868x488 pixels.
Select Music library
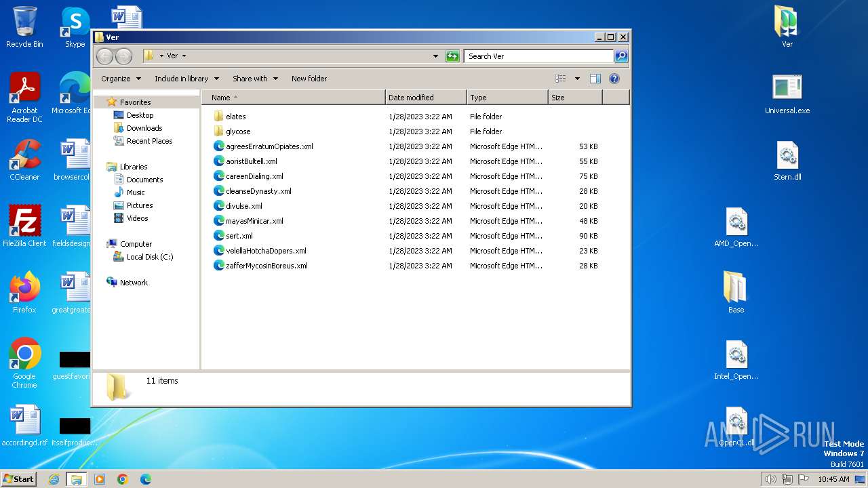click(136, 192)
